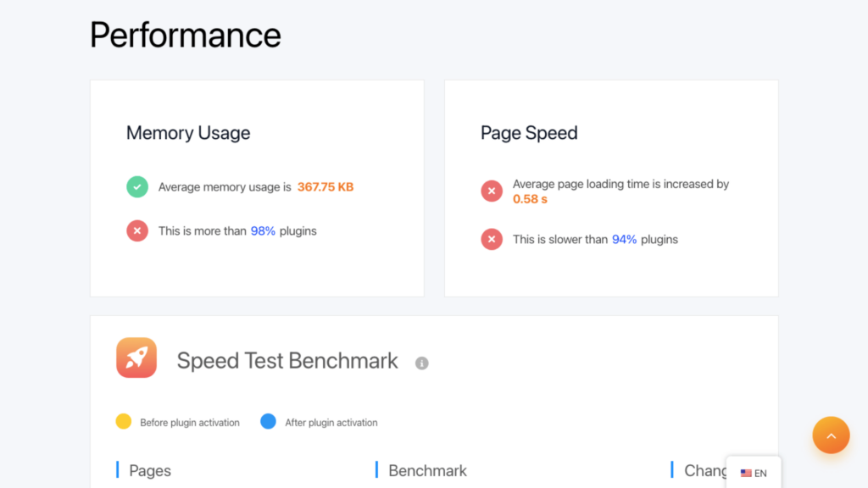Screen dimensions: 868x488
Task: Click the 98% plugins percentage
Action: point(263,230)
